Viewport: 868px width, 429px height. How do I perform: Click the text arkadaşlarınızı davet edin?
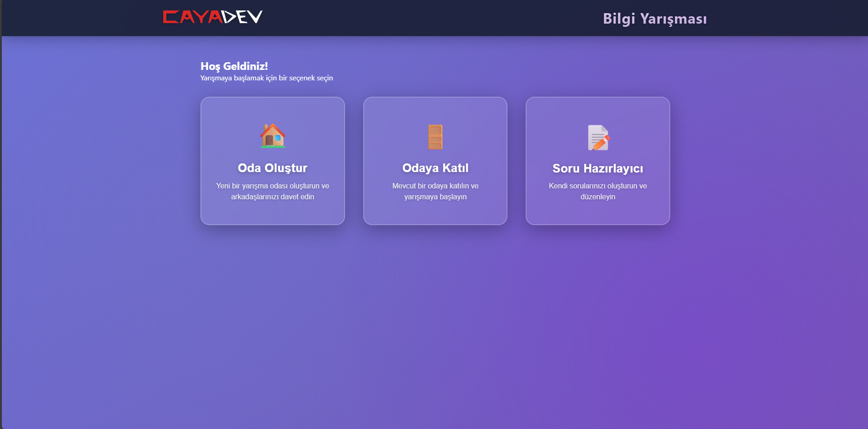(x=273, y=197)
